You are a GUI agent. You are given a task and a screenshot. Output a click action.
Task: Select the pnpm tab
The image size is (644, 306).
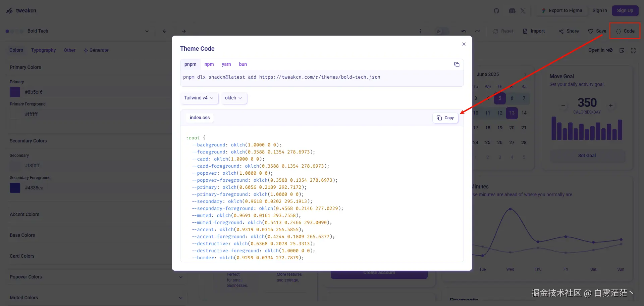pyautogui.click(x=191, y=64)
